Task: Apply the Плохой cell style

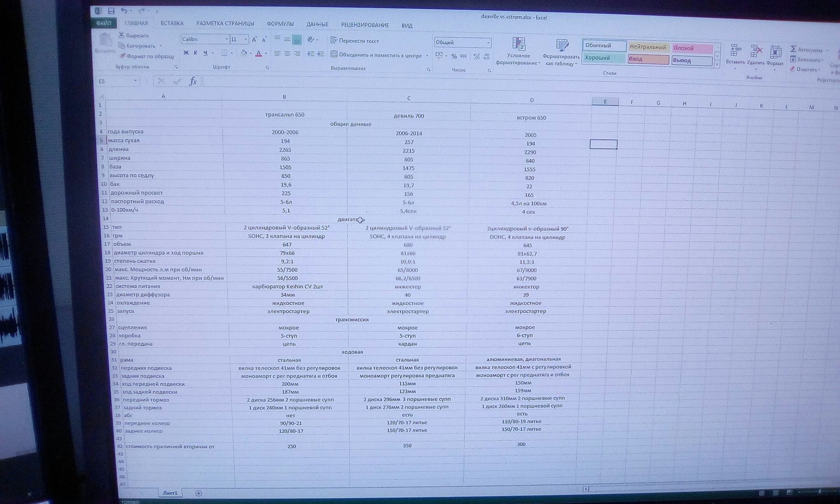Action: (x=692, y=49)
